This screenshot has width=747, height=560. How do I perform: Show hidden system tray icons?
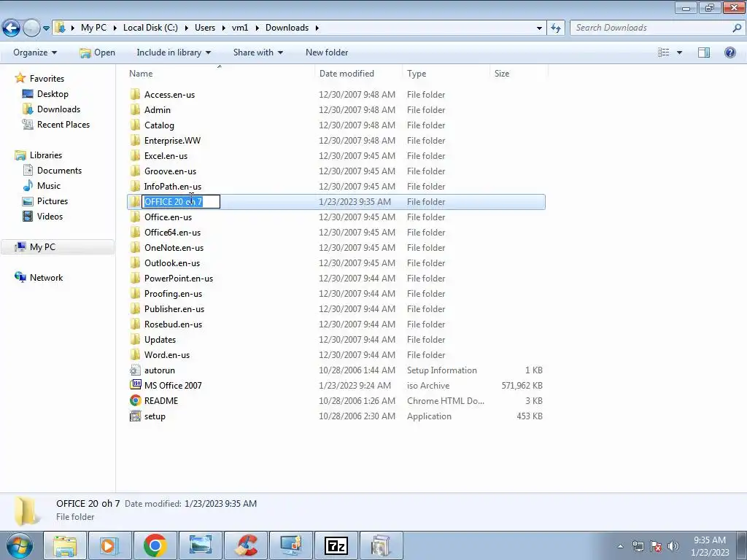point(620,546)
